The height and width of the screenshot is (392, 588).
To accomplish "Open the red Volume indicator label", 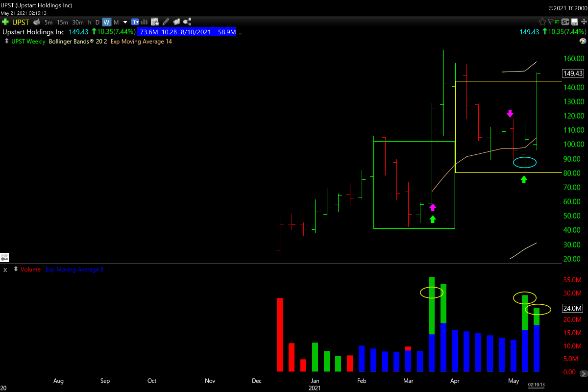I will tap(30, 269).
